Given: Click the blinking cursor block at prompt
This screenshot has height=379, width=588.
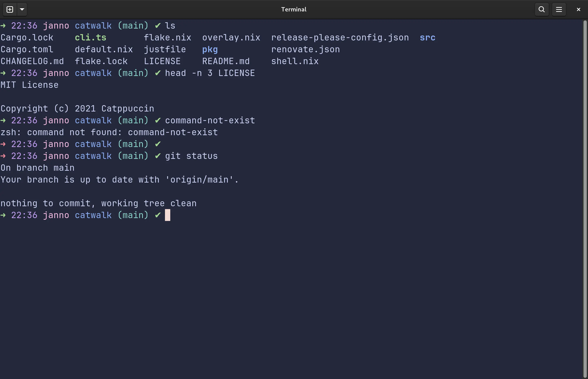Looking at the screenshot, I should point(168,215).
